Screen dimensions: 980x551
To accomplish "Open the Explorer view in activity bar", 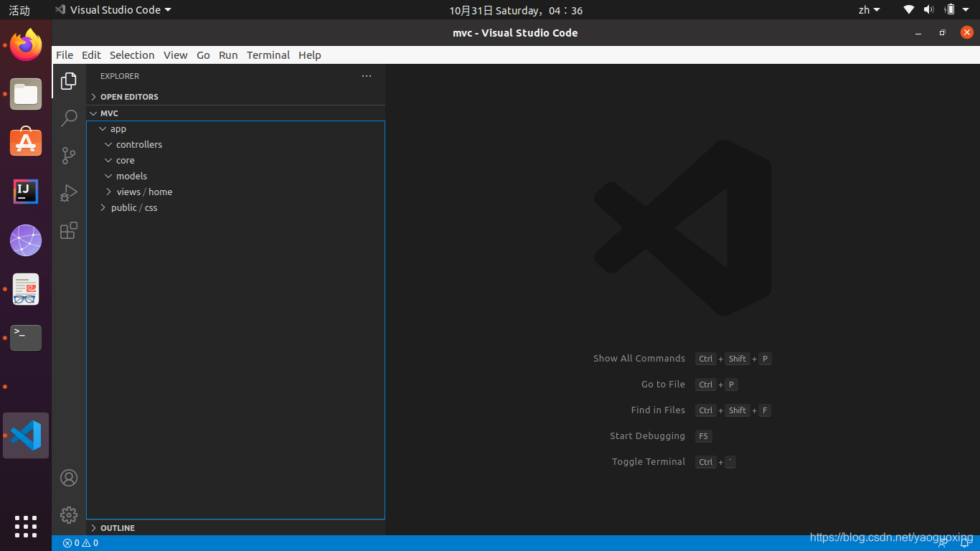I will tap(69, 81).
